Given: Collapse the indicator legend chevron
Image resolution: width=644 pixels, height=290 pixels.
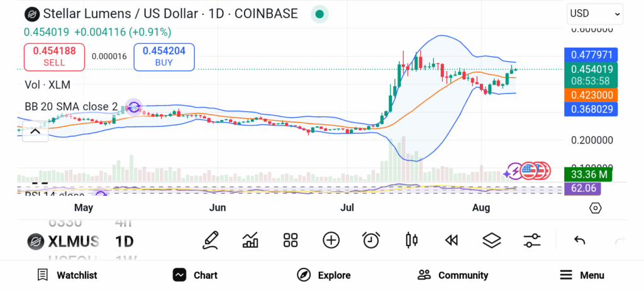Looking at the screenshot, I should [x=35, y=131].
